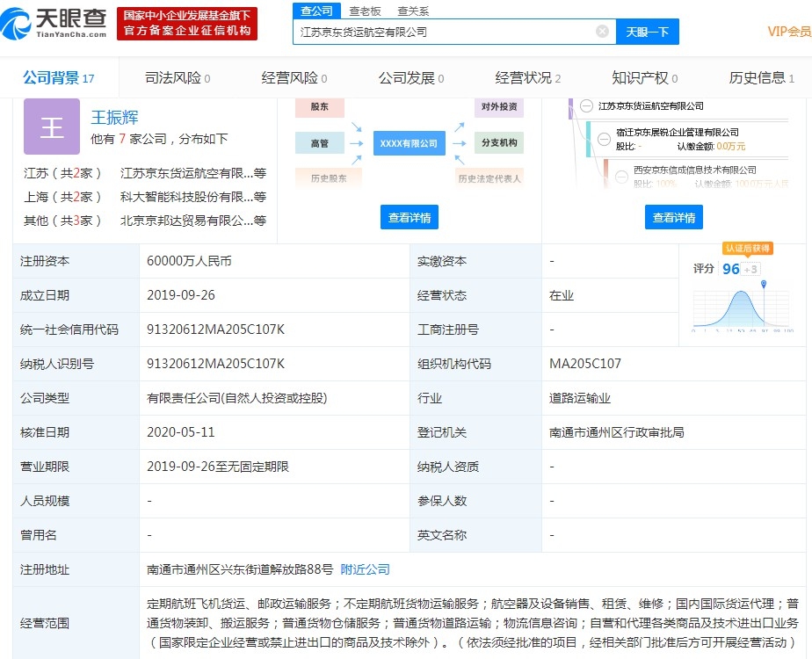Open 司法风险 section tab

178,77
